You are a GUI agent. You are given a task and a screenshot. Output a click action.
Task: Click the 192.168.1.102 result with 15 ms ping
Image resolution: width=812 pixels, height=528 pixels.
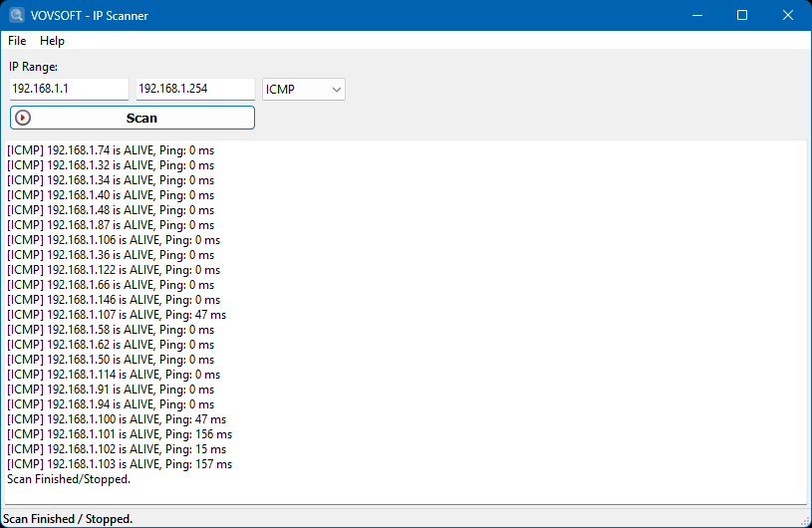click(x=116, y=449)
